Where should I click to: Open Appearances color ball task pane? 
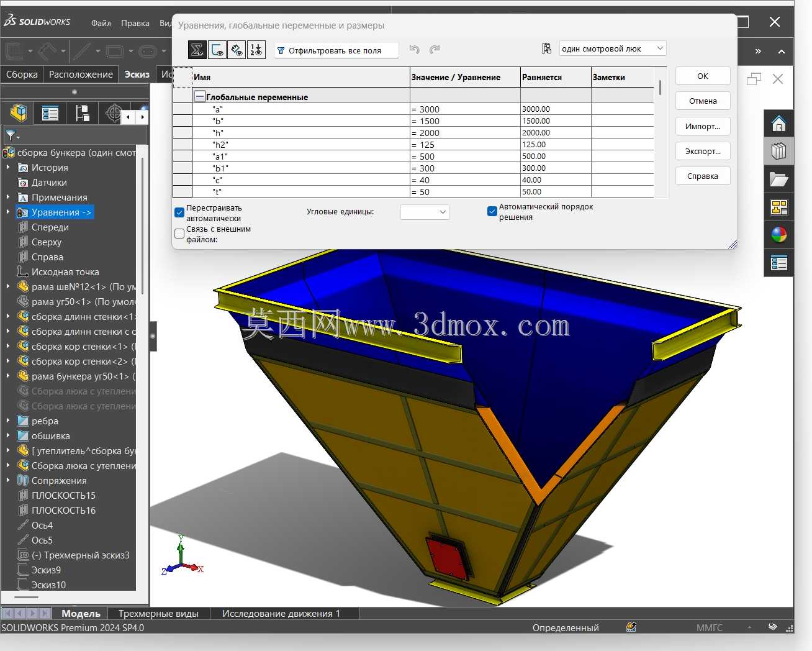click(778, 235)
